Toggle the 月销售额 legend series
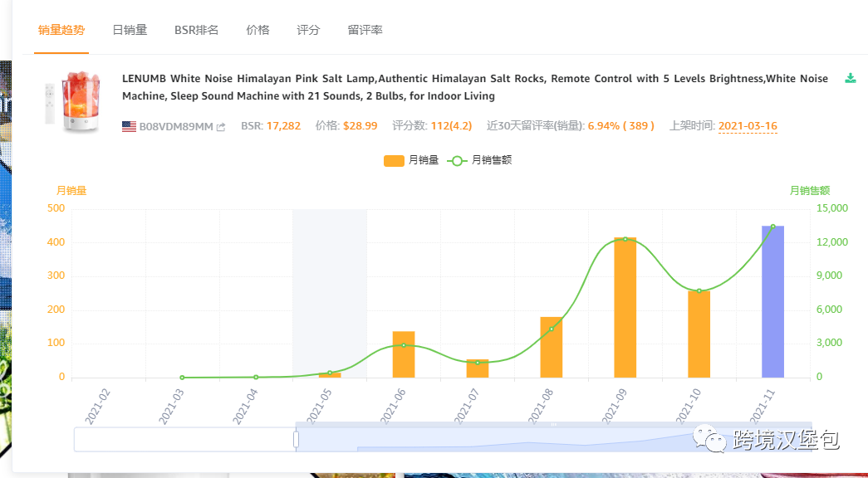Image resolution: width=868 pixels, height=478 pixels. point(479,160)
